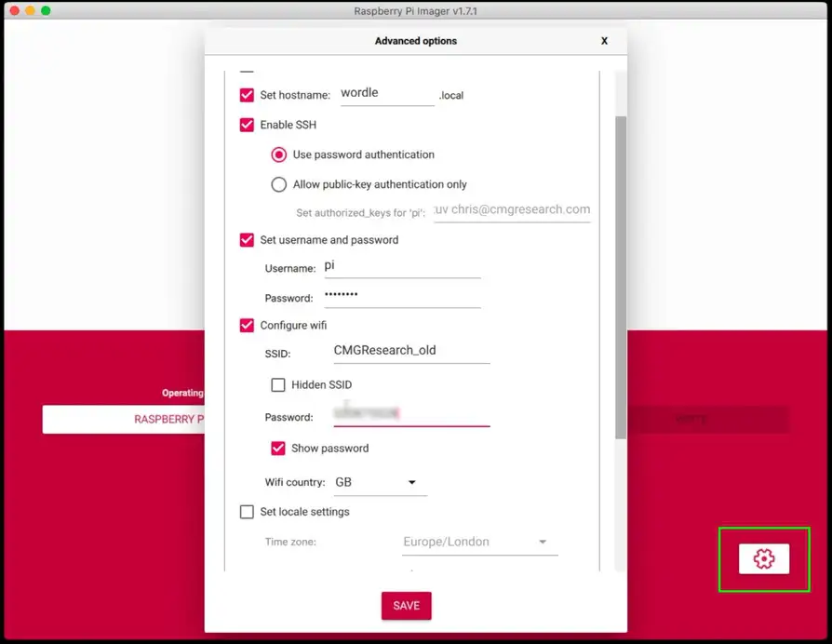
Task: Close the Advanced options dialog
Action: 604,41
